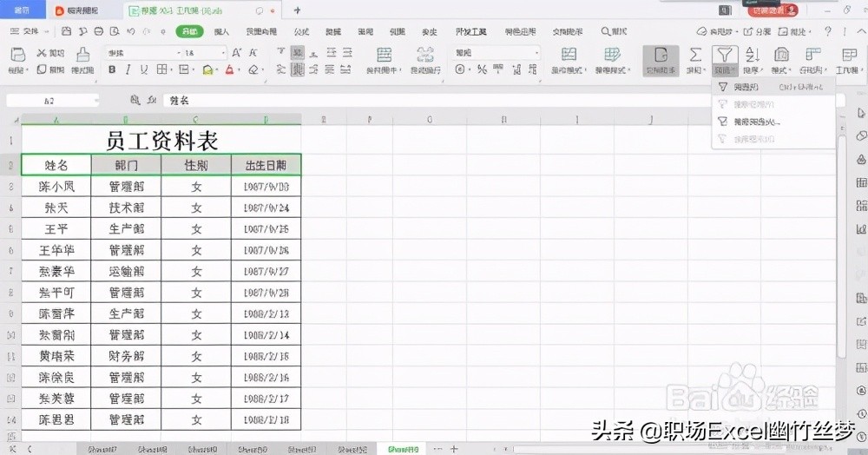Click the Paste clipboard icon
Image resolution: width=868 pixels, height=455 pixels.
tap(16, 54)
